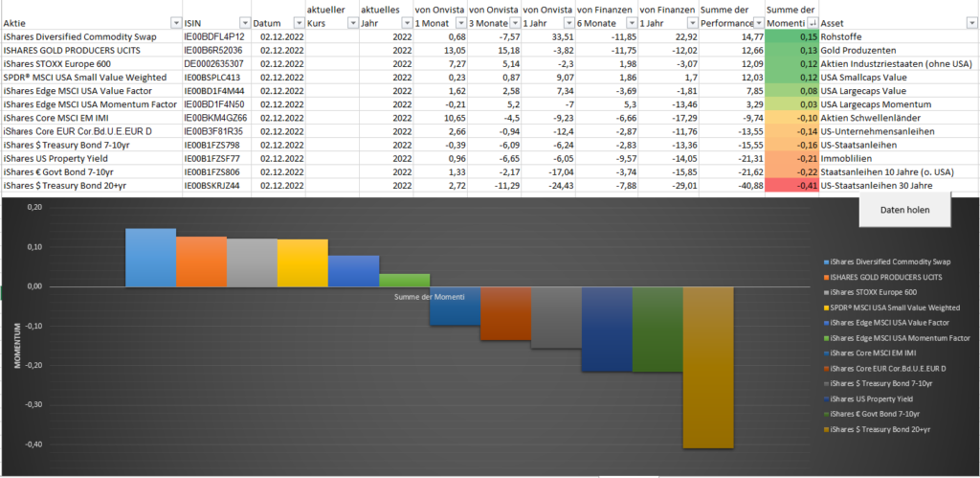Select cell ISHARES GOLD PRODUCERS UCITS

92,50
